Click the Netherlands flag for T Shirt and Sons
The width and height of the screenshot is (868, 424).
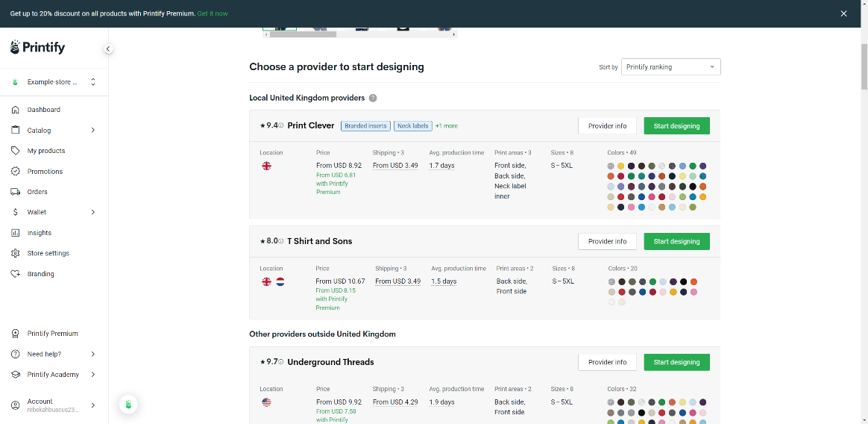click(280, 281)
